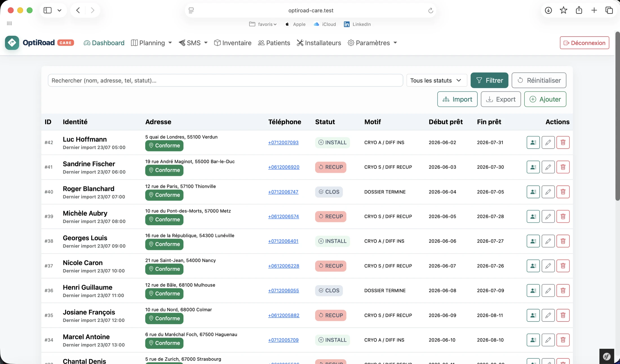Screen dimensions: 620x364
Task: Click RECUP status of Nicole Caron
Action: coord(331,266)
